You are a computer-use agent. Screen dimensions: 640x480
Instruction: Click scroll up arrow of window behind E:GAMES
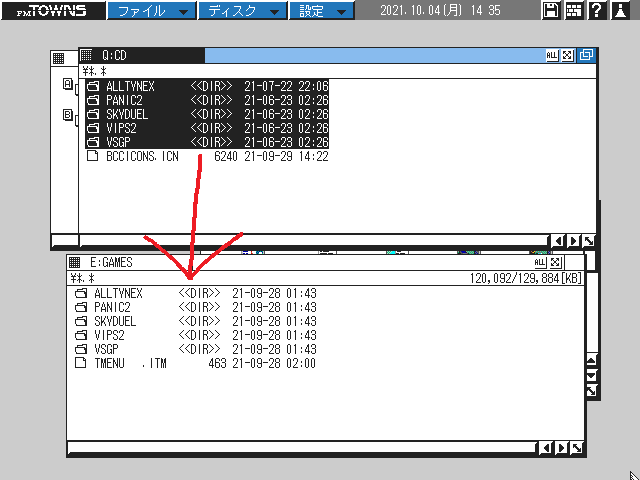click(x=592, y=360)
